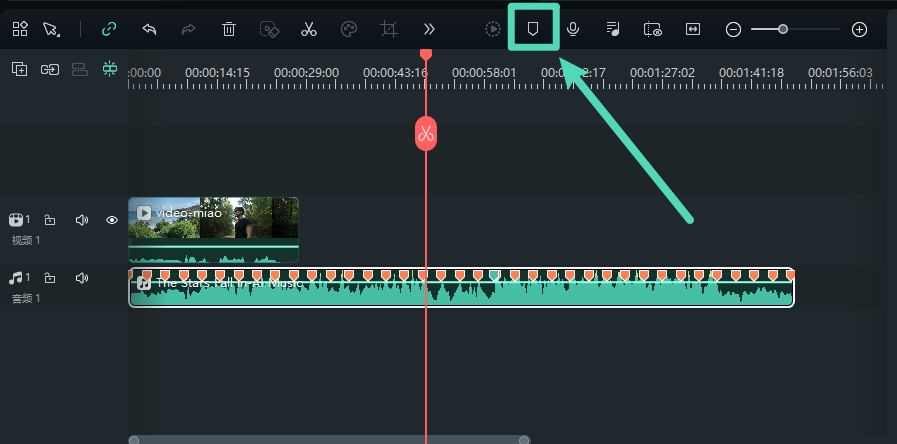Click the greyed-out stacked-boxes icon above track headers

(x=80, y=69)
